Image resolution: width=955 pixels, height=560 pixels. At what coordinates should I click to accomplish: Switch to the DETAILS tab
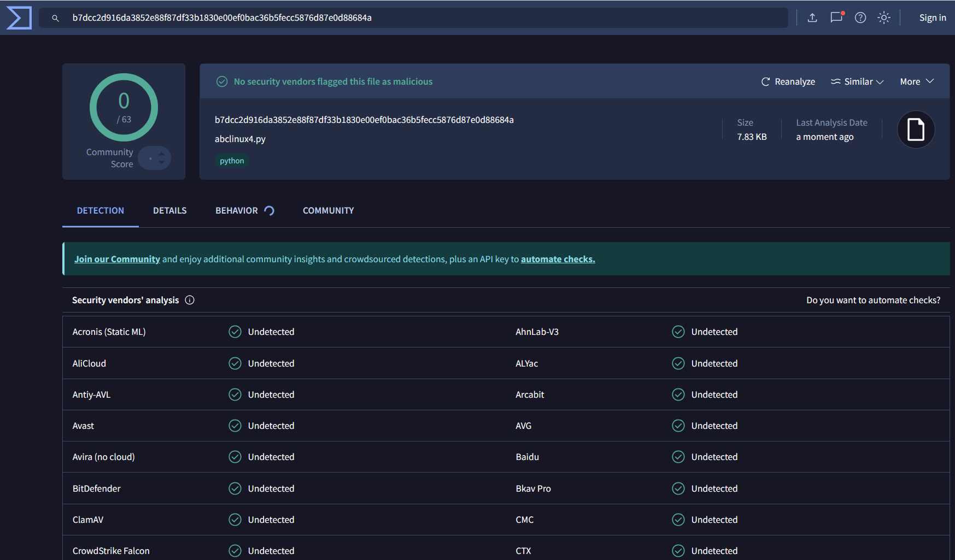pos(170,210)
